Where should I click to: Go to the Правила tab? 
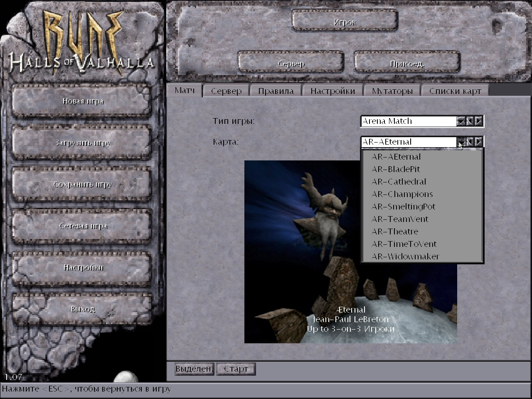[x=276, y=91]
